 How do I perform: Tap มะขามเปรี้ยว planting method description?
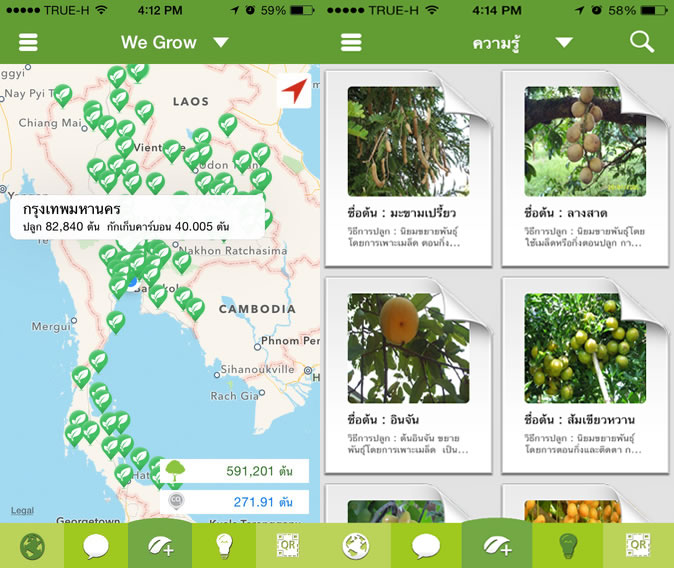[404, 237]
